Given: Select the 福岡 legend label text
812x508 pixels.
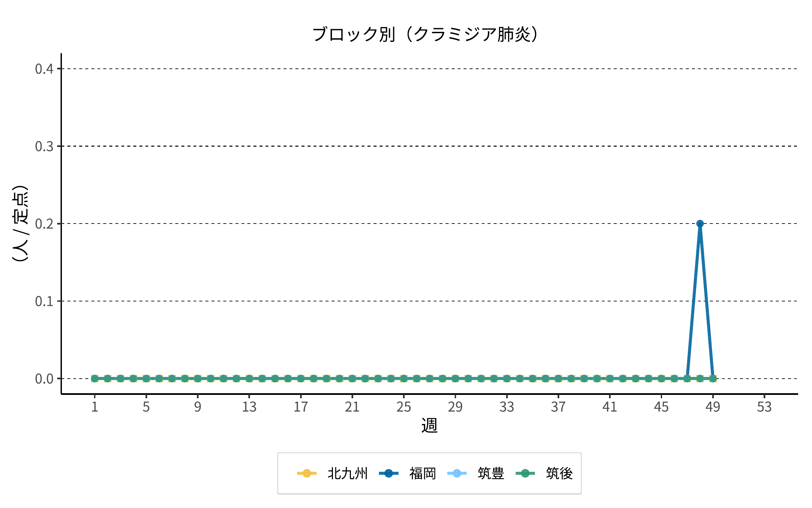Looking at the screenshot, I should 423,473.
